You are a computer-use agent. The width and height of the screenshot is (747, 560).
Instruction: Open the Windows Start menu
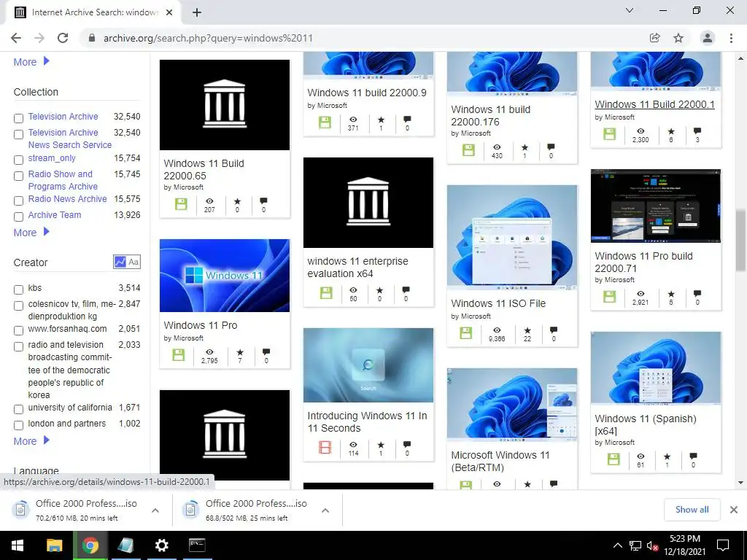[x=18, y=545]
